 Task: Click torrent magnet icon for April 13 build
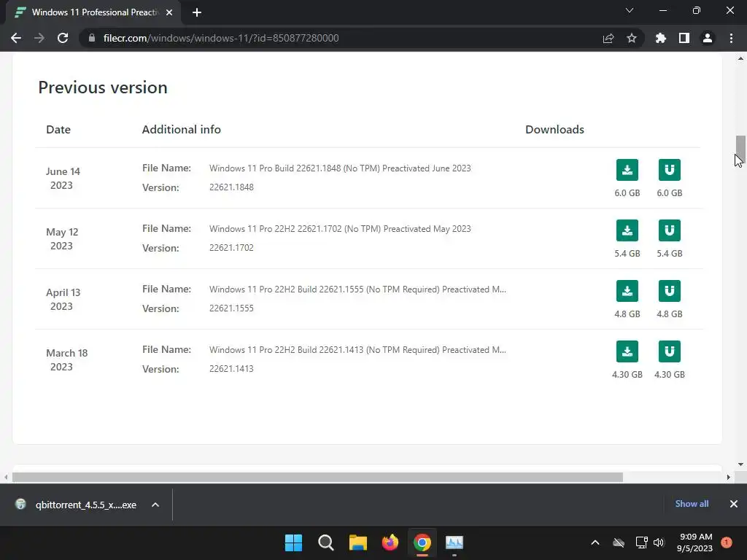670,291
